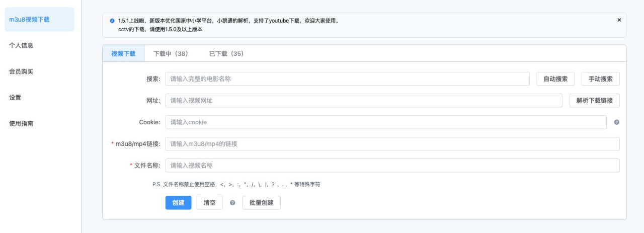Switch to the 下载中 (38) tab
Viewport: 644px width, 233px height.
point(171,54)
